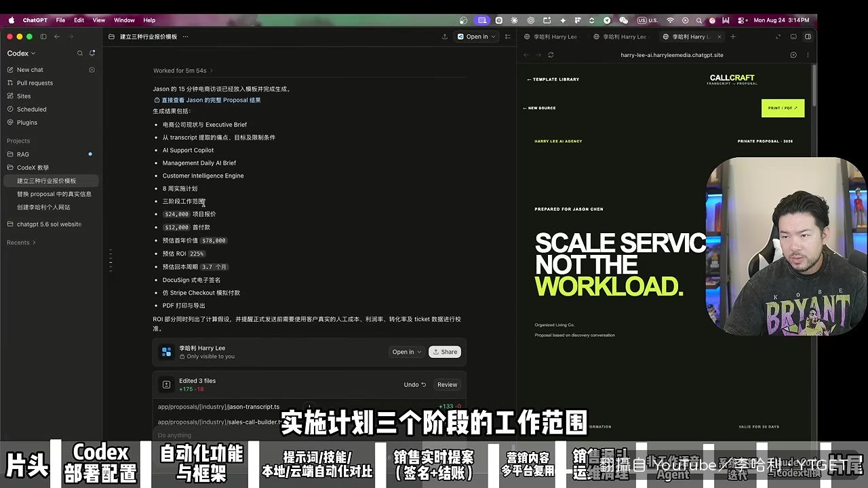Viewport: 868px width, 488px height.
Task: Open the View menu
Action: pos(98,20)
